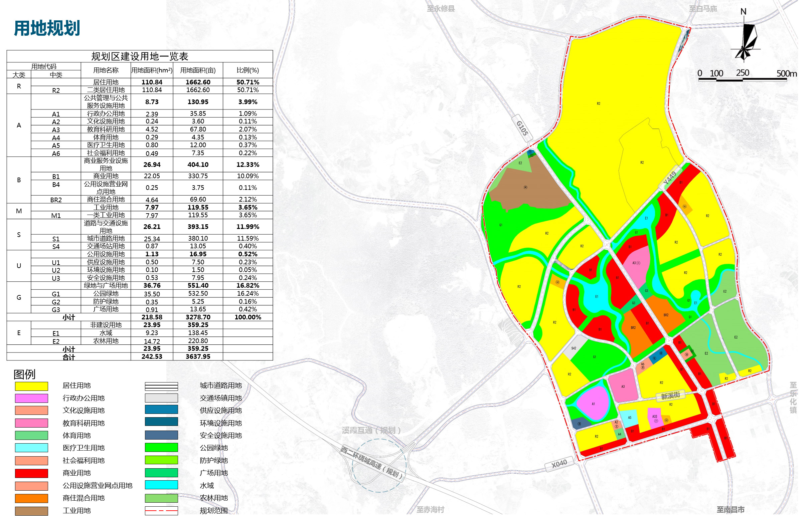Click the 合计 total row
Screen dimensions: 812x520
140,357
